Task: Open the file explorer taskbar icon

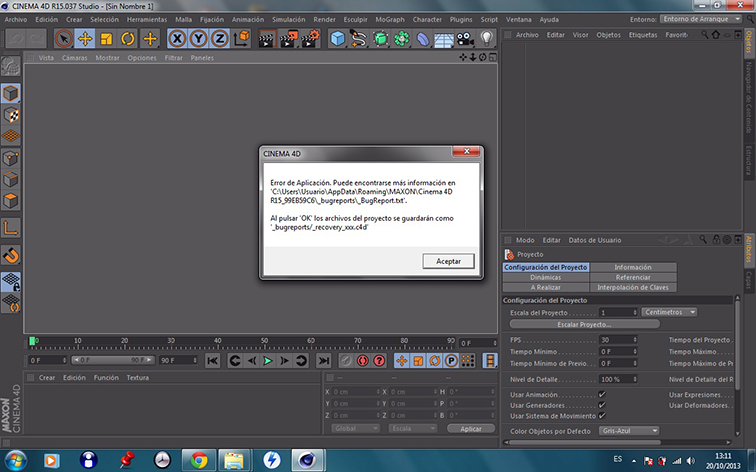Action: pos(234,460)
